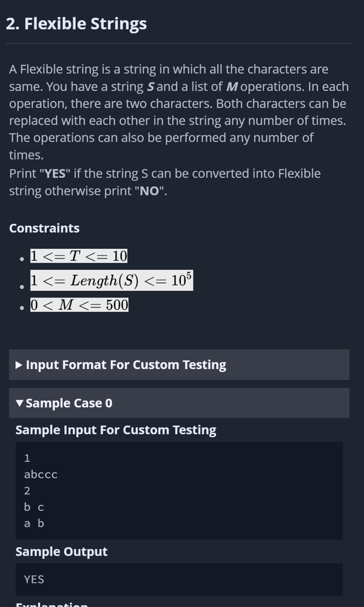The width and height of the screenshot is (364, 607).
Task: Collapse the Sample Case 0 section
Action: (x=179, y=403)
